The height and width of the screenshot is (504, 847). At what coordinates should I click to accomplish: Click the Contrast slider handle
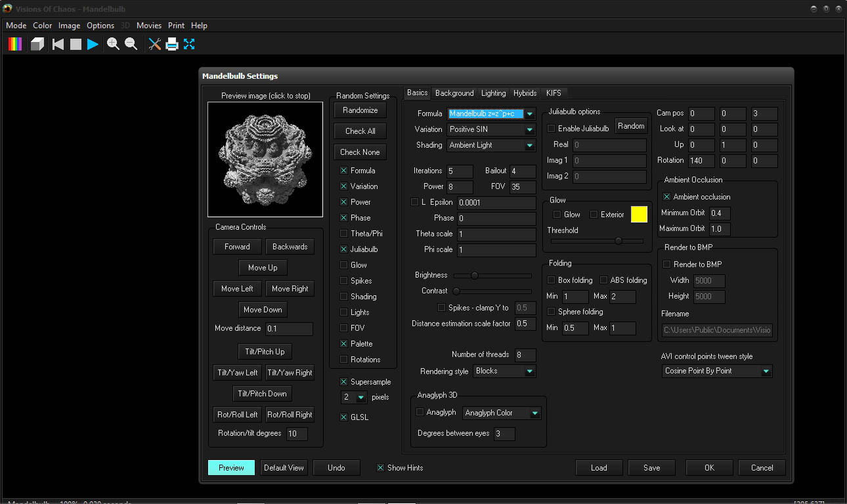[456, 291]
